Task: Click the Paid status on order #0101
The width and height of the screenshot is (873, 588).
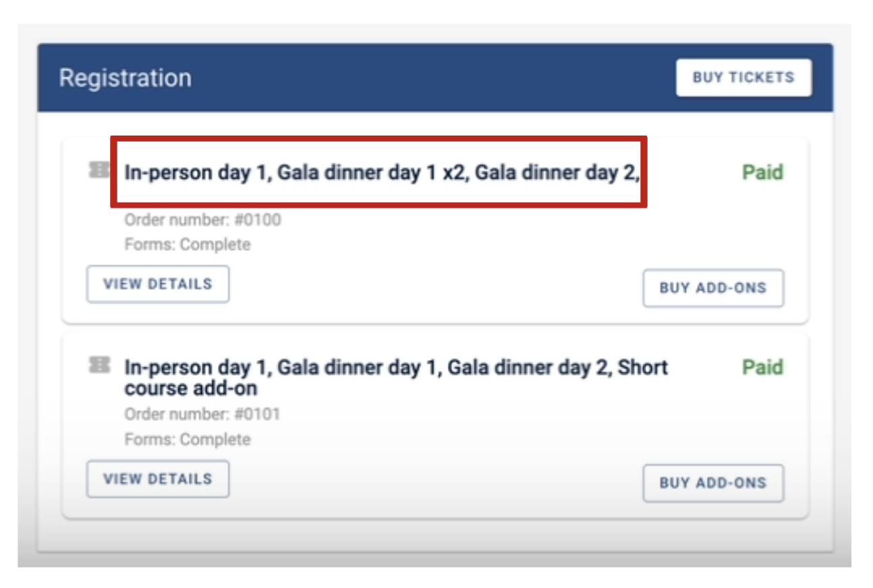Action: click(x=763, y=367)
